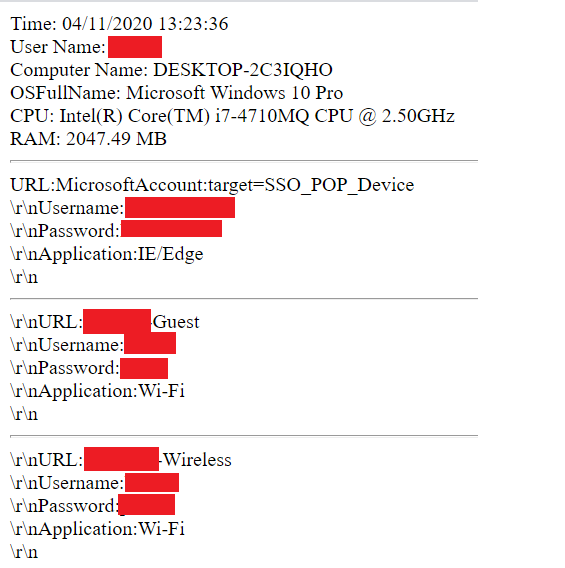Click the Computer Name DESKTOP-2C3IQHO text
This screenshot has height=568, width=565.
[171, 70]
